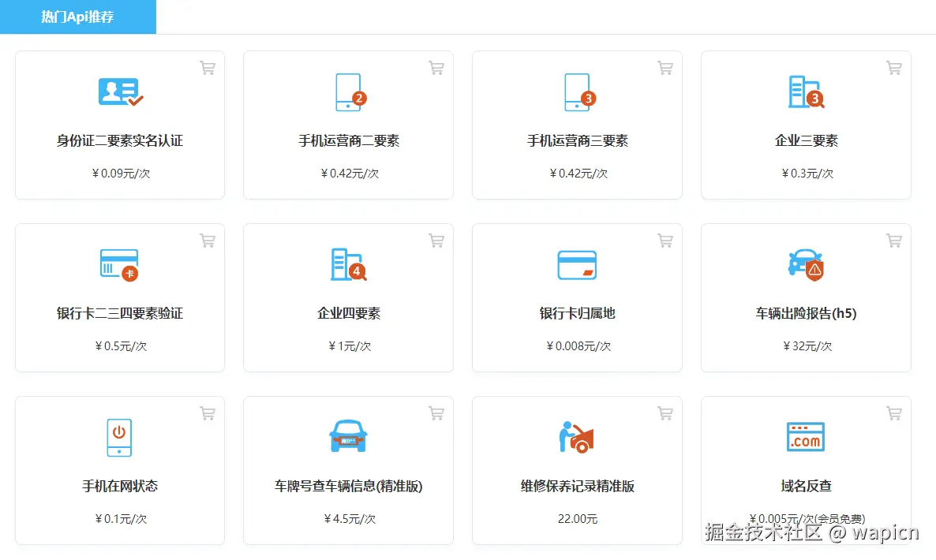Viewport: 936px width, 560px height.
Task: Select the 热门Api推荐 tab
Action: pyautogui.click(x=77, y=15)
